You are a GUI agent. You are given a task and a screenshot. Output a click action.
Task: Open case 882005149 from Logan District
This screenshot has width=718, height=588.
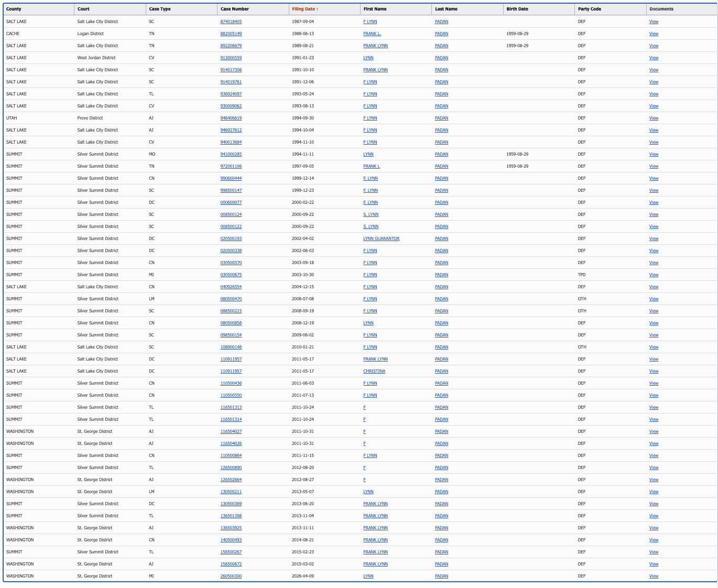pyautogui.click(x=231, y=34)
